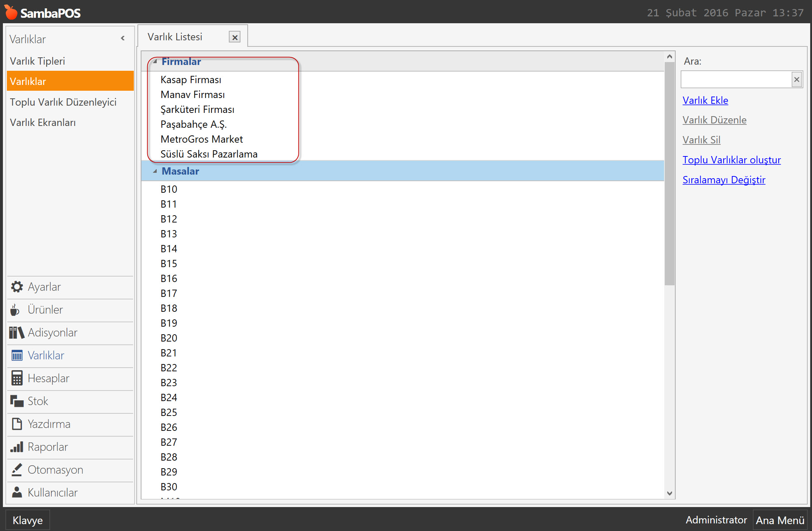Viewport: 812px width, 531px height.
Task: Select Süslü Saksı Pazarlama row
Action: pos(403,154)
